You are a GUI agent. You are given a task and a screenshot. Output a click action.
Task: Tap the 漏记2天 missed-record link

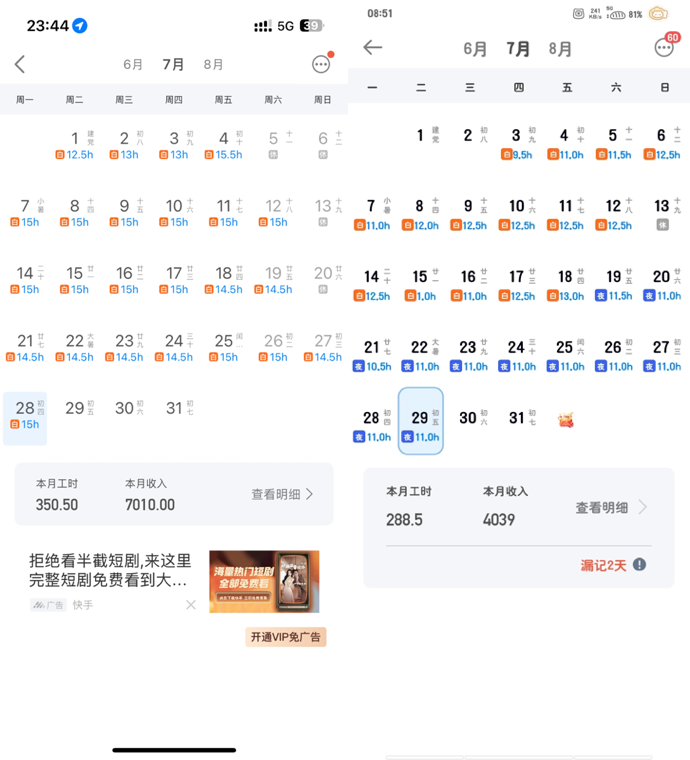point(603,565)
